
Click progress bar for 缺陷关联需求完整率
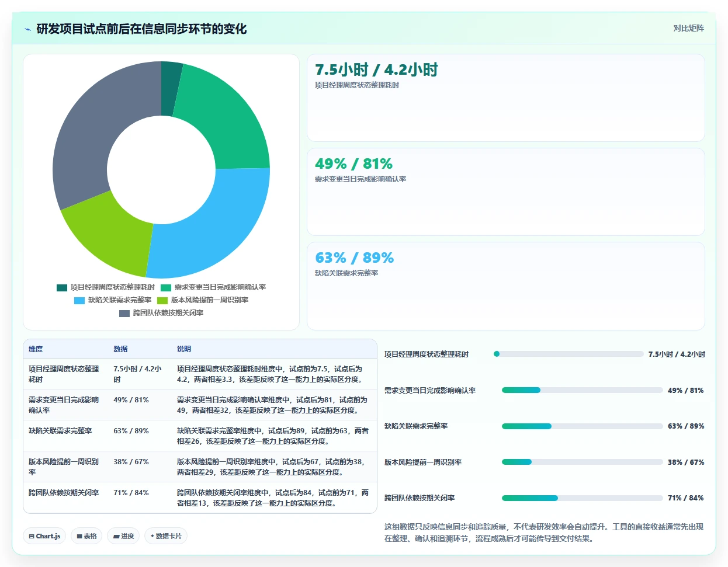tap(583, 426)
